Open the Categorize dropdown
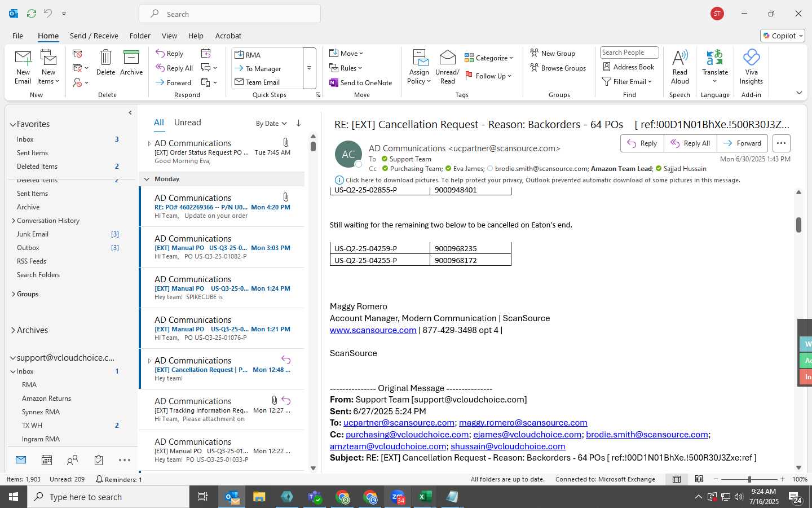 pyautogui.click(x=489, y=58)
